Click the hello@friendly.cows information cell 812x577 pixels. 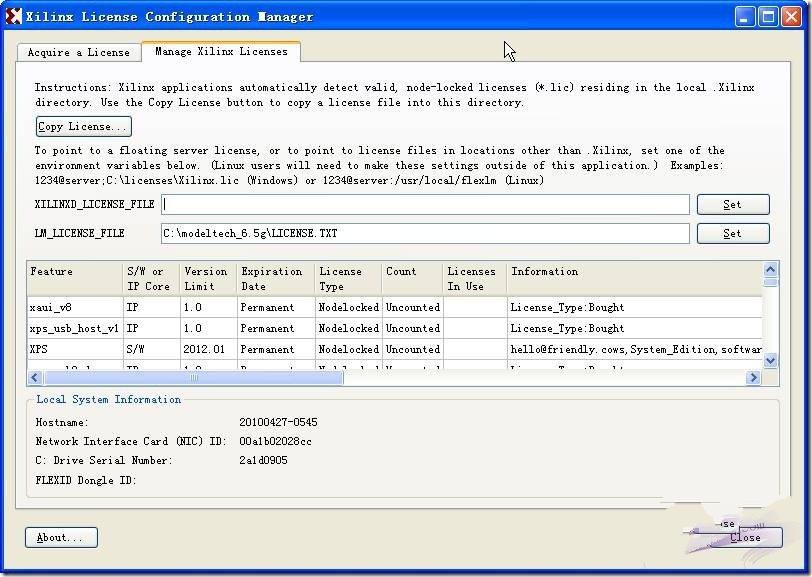point(636,349)
